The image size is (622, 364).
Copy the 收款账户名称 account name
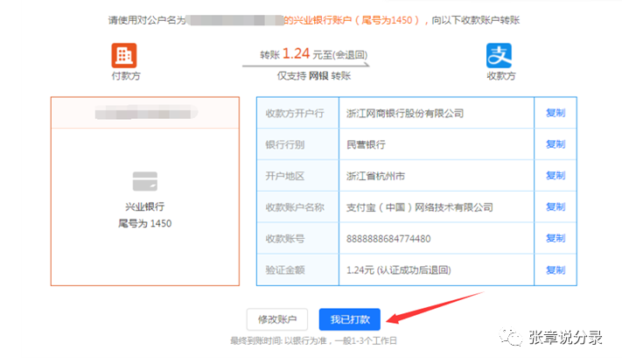tap(555, 207)
